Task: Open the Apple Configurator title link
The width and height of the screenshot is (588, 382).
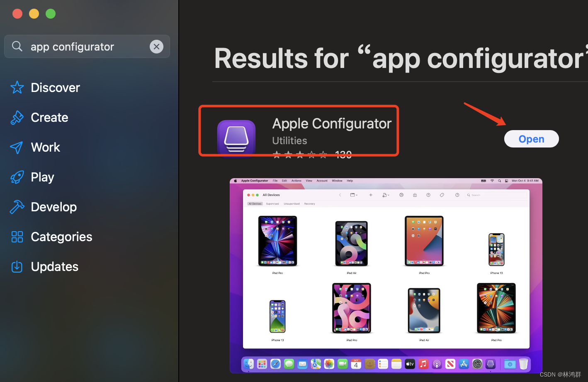Action: pos(332,123)
